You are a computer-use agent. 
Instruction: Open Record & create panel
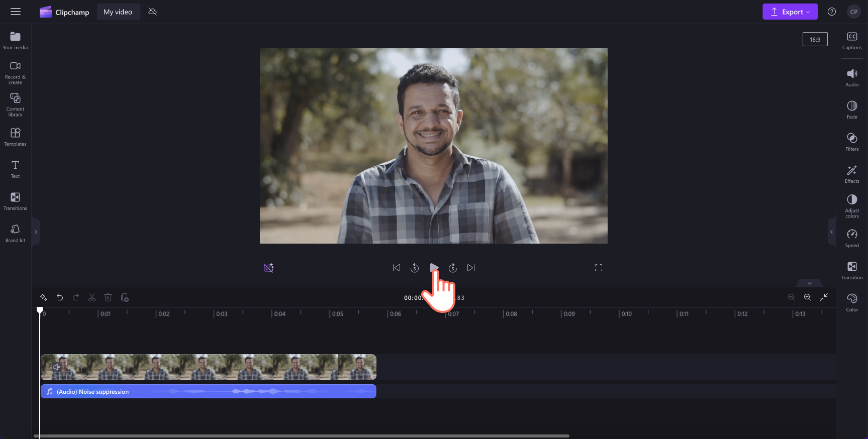[16, 73]
